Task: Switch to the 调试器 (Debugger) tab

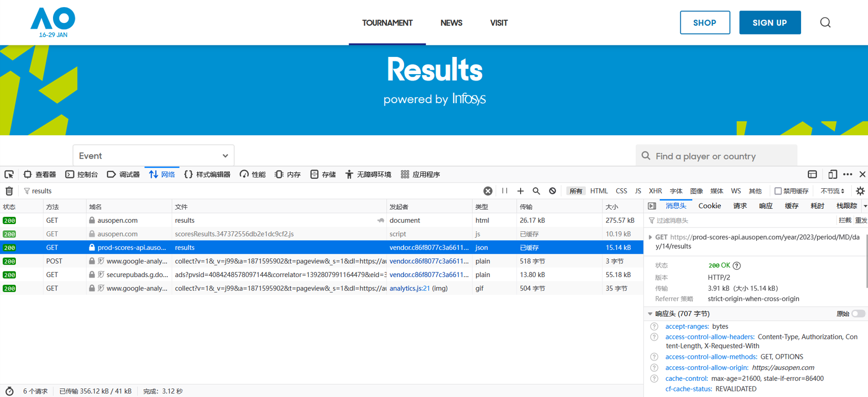Action: click(123, 174)
